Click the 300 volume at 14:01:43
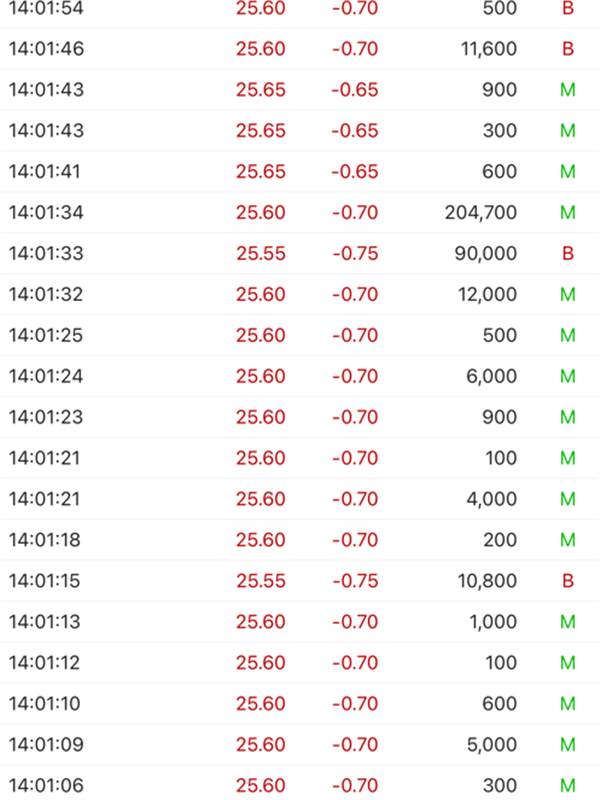Image resolution: width=600 pixels, height=800 pixels. [498, 131]
